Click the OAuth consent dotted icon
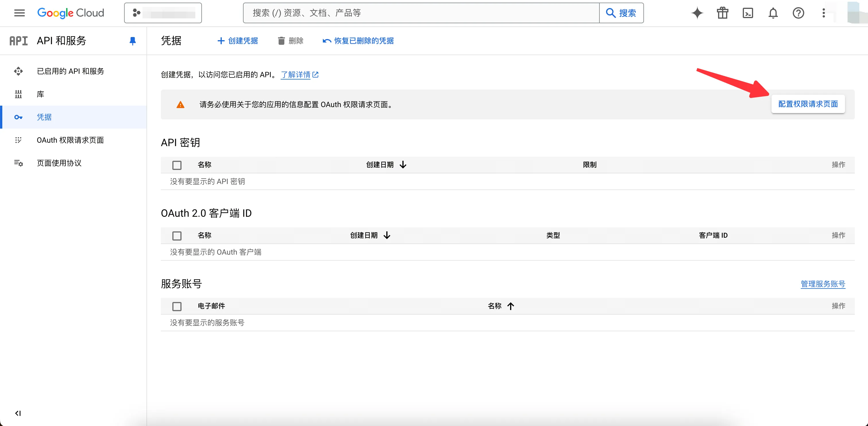The width and height of the screenshot is (868, 426). click(x=18, y=140)
